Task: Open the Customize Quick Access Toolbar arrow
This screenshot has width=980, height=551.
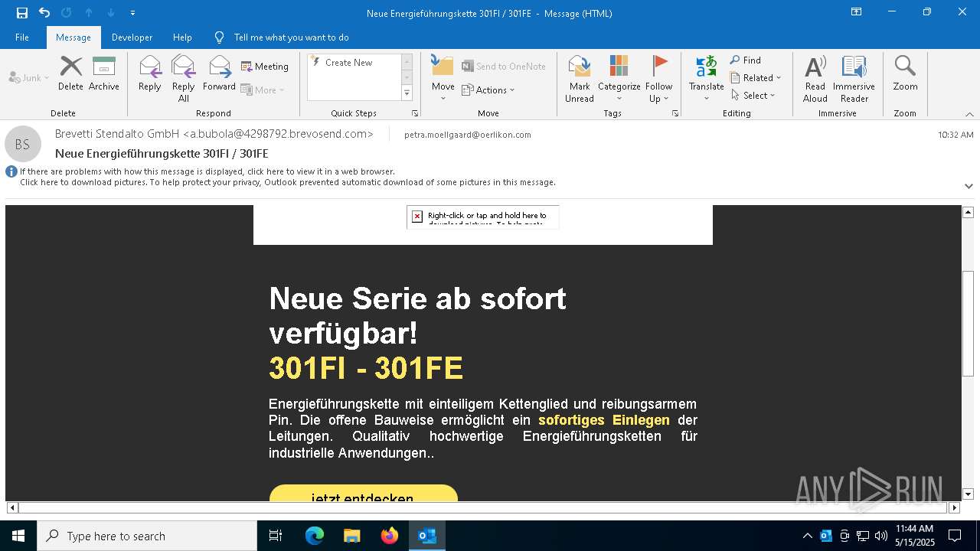Action: [133, 13]
